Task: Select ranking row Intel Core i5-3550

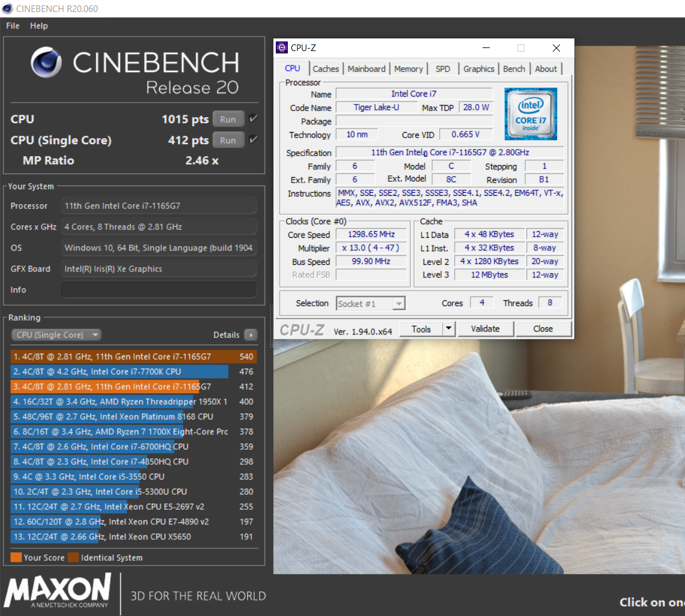Action: click(x=133, y=476)
